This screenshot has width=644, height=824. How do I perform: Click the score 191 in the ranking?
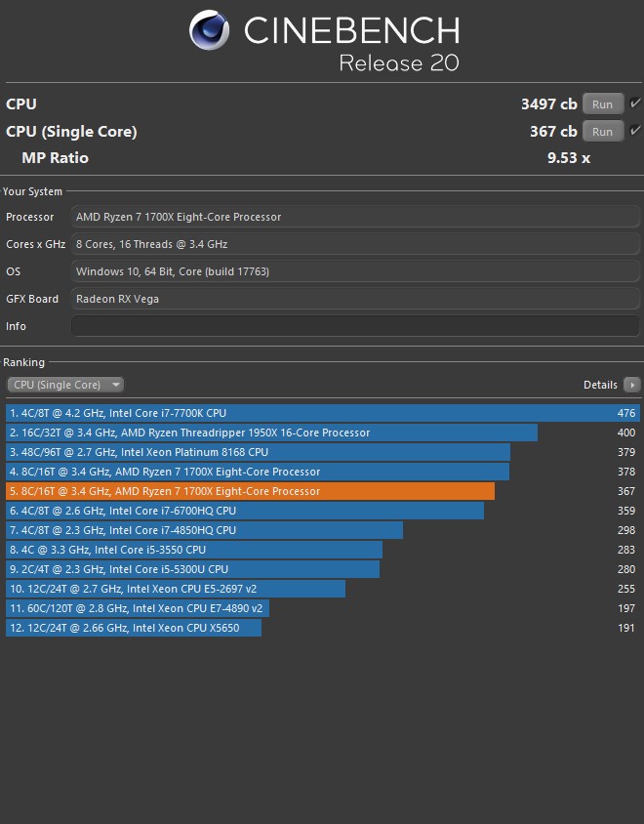click(x=626, y=628)
